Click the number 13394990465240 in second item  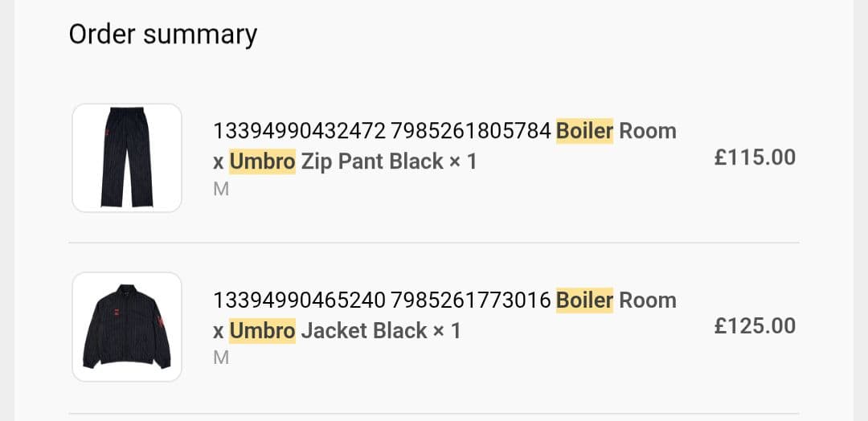coord(299,300)
